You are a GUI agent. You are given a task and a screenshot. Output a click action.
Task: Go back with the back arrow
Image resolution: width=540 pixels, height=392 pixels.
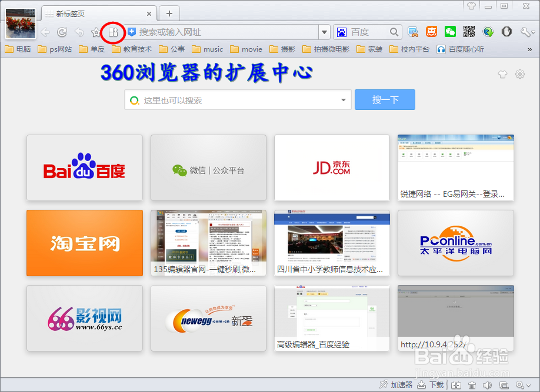click(45, 32)
